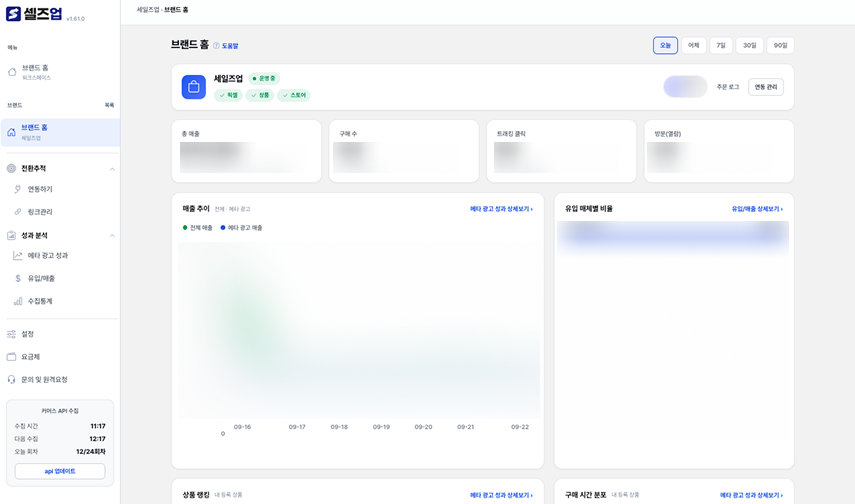
Task: Select the 오늘 date range option
Action: click(665, 45)
